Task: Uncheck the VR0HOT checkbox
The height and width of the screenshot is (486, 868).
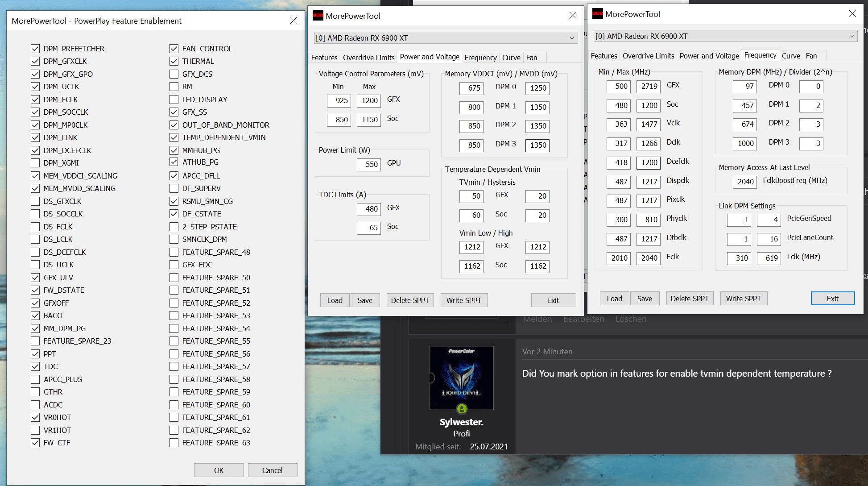Action: click(x=35, y=417)
